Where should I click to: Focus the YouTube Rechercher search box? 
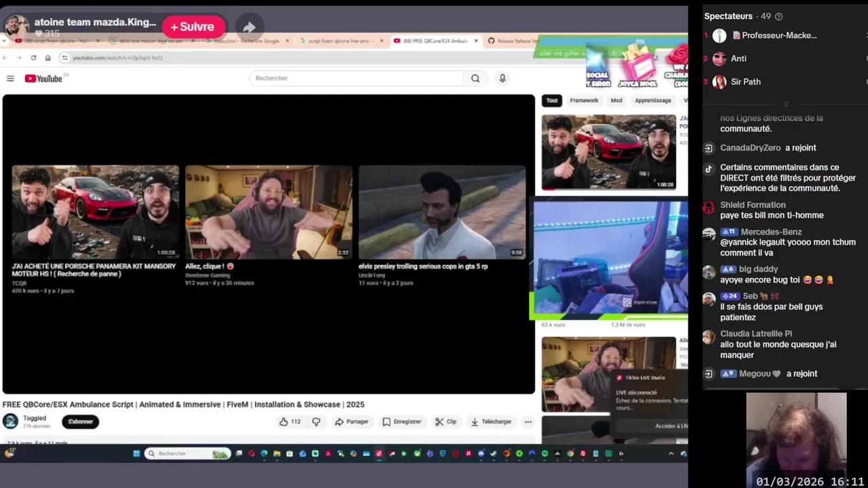coord(357,78)
